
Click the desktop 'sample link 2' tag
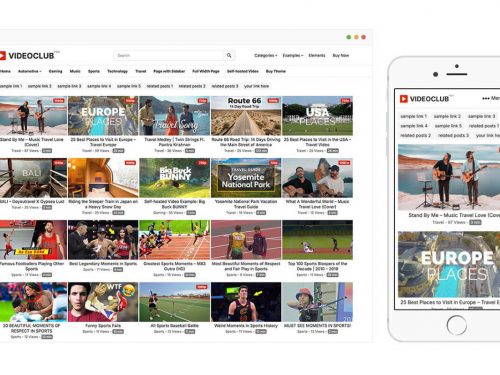40,86
